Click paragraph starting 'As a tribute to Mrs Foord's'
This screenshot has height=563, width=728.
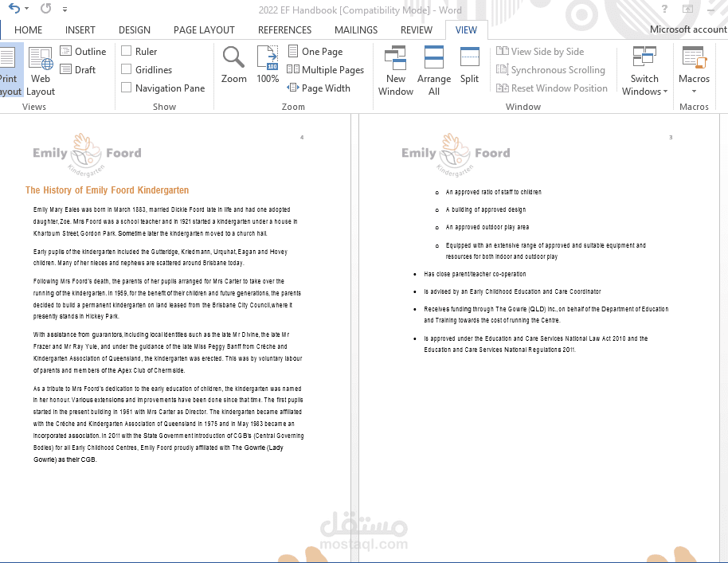pyautogui.click(x=169, y=424)
